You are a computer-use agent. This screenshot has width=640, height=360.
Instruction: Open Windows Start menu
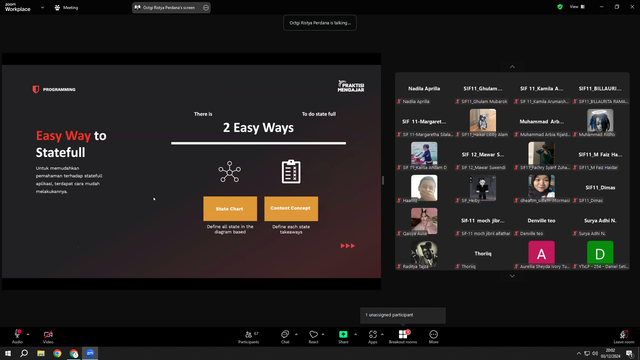(x=8, y=353)
